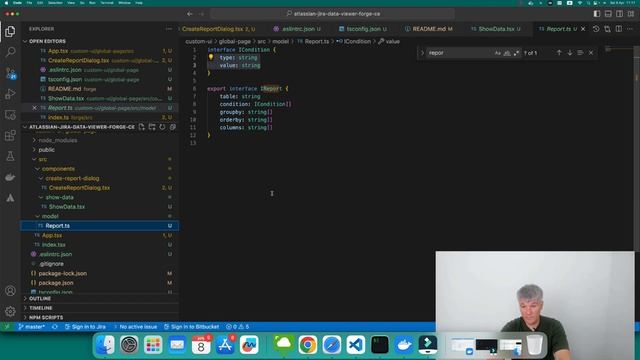The width and height of the screenshot is (640, 360).
Task: Click Sign in to Jira in status bar
Action: 85,327
